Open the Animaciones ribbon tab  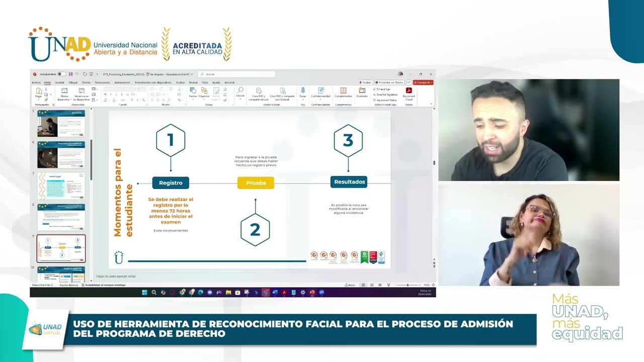coord(122,82)
